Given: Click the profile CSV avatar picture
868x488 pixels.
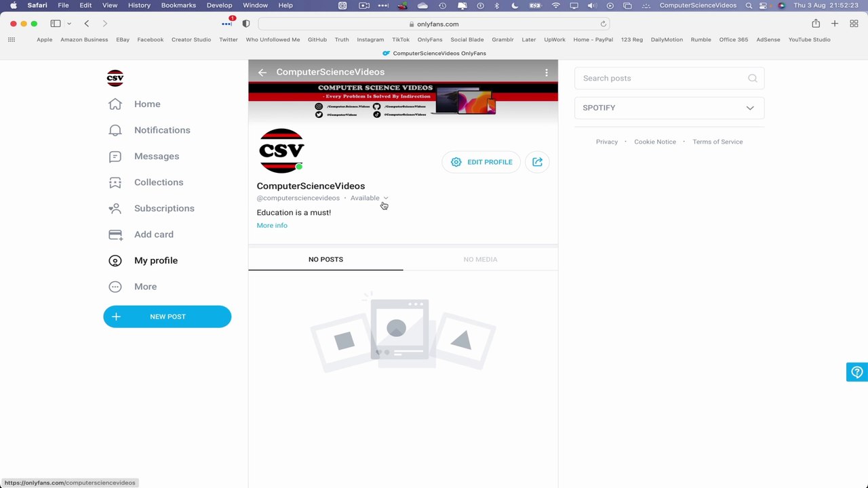Looking at the screenshot, I should click(281, 150).
